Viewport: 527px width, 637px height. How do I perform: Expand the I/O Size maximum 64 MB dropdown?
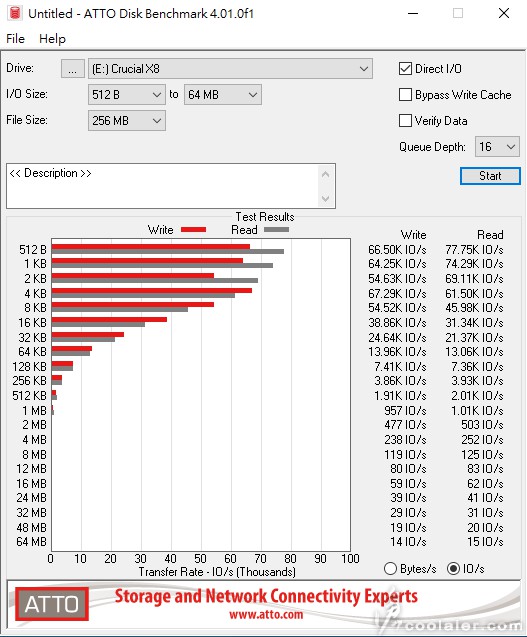pos(223,95)
